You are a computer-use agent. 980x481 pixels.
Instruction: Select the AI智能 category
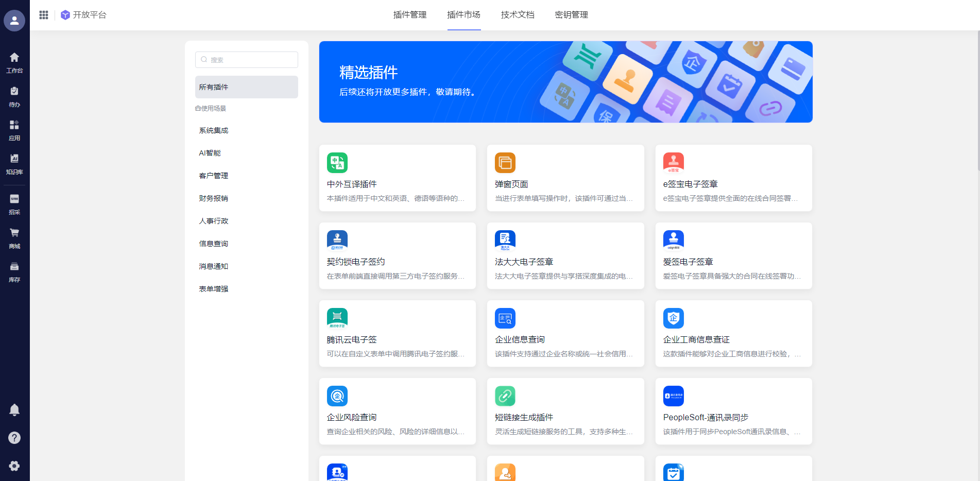coord(210,153)
